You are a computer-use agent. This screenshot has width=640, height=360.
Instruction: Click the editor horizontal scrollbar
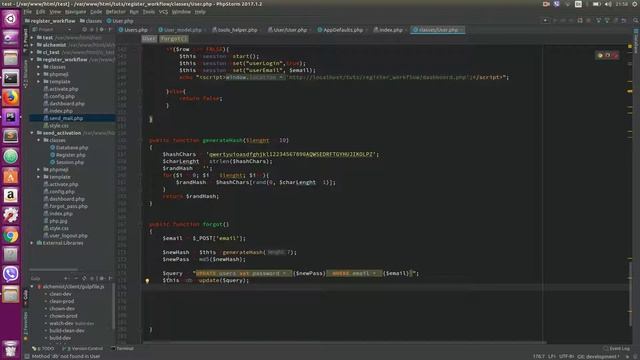coord(345,342)
